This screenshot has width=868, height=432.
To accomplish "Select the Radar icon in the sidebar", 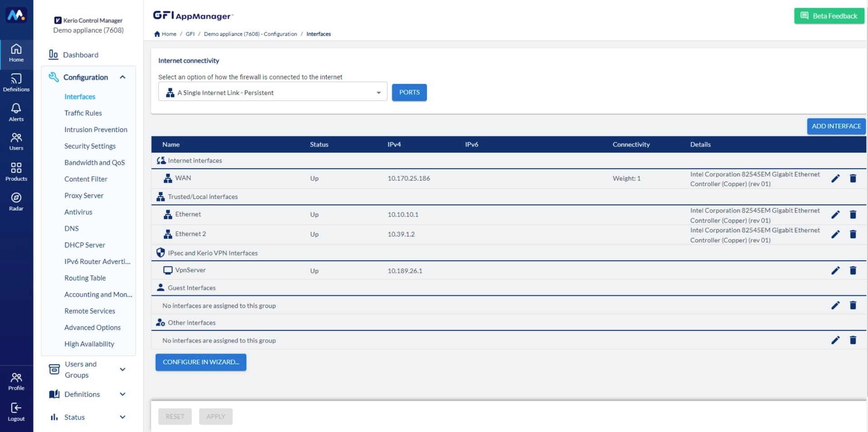I will pos(16,201).
